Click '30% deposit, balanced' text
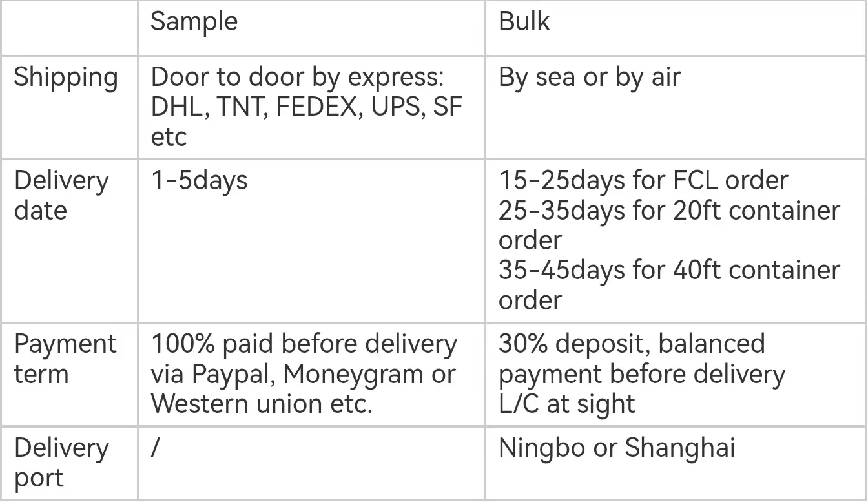The width and height of the screenshot is (868, 502). tap(632, 344)
